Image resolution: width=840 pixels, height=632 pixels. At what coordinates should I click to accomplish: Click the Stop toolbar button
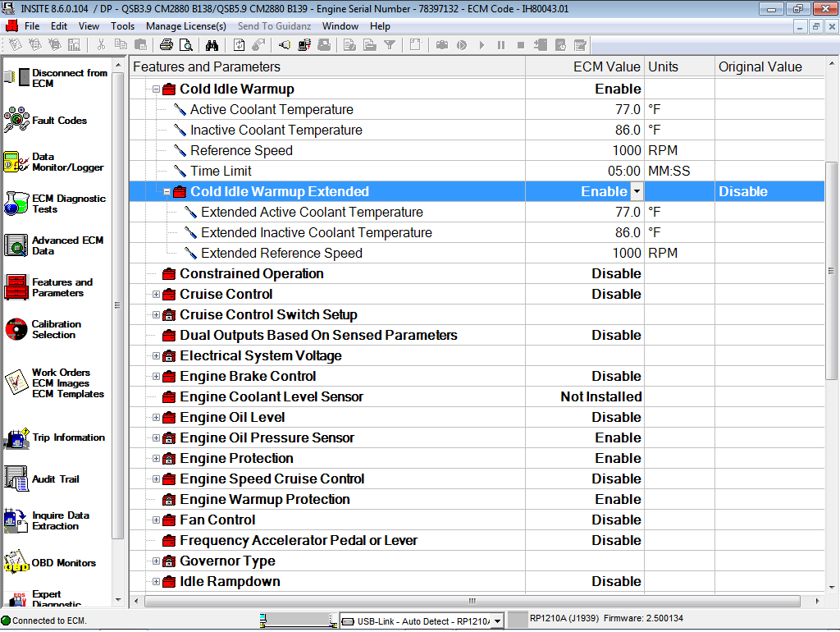point(521,45)
